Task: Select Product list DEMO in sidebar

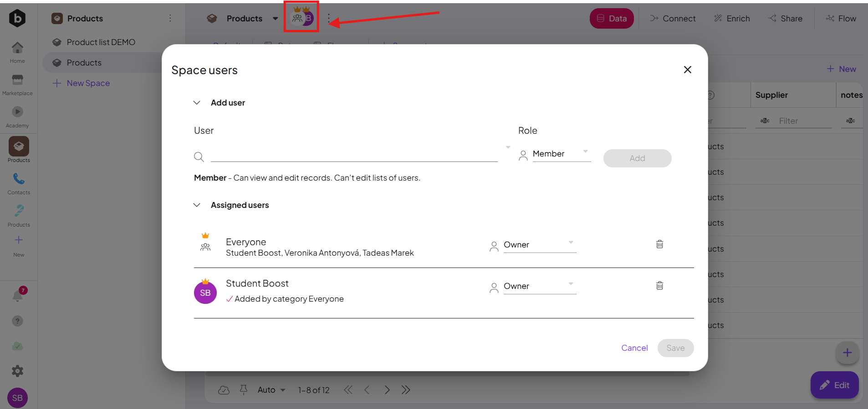Action: point(101,42)
